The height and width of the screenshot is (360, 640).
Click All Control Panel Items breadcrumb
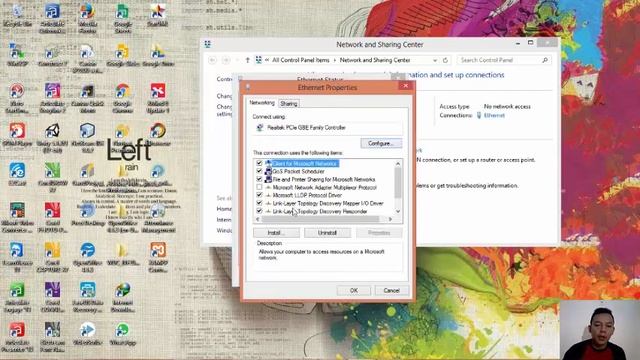[x=301, y=60]
